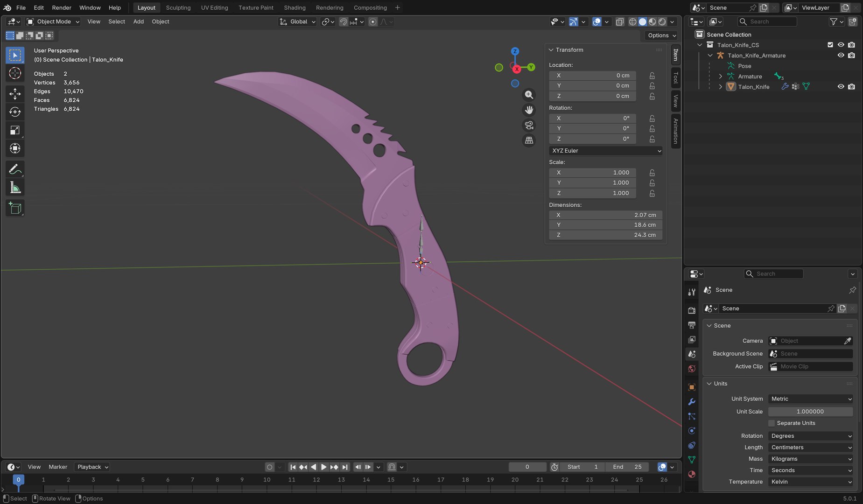Open the Render properties tab icon
The image size is (863, 504).
692,310
